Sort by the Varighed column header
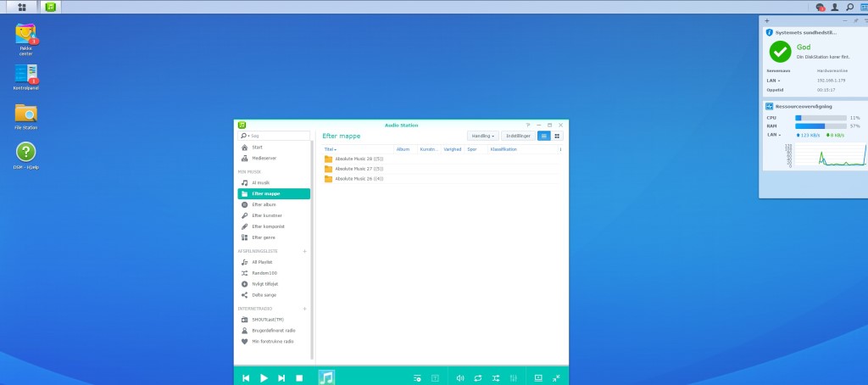This screenshot has height=385, width=868. point(453,149)
